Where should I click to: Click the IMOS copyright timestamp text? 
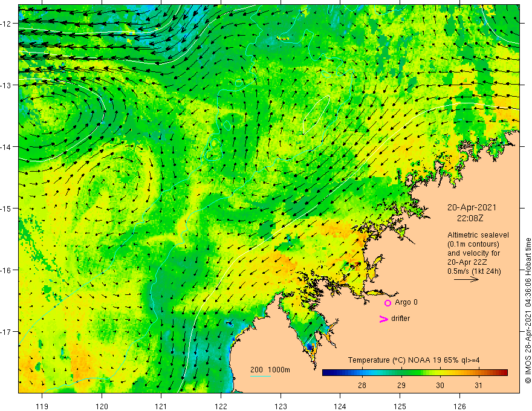pyautogui.click(x=528, y=310)
